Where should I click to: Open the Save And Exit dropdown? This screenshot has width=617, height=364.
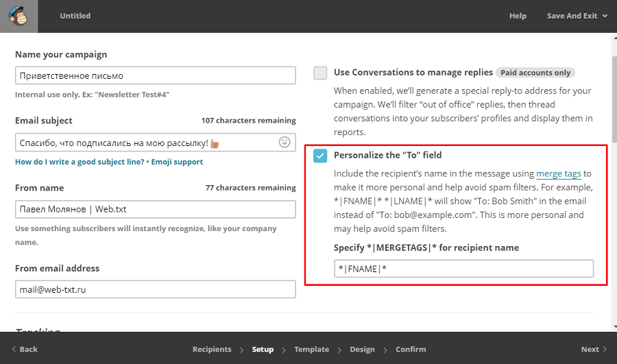click(577, 16)
